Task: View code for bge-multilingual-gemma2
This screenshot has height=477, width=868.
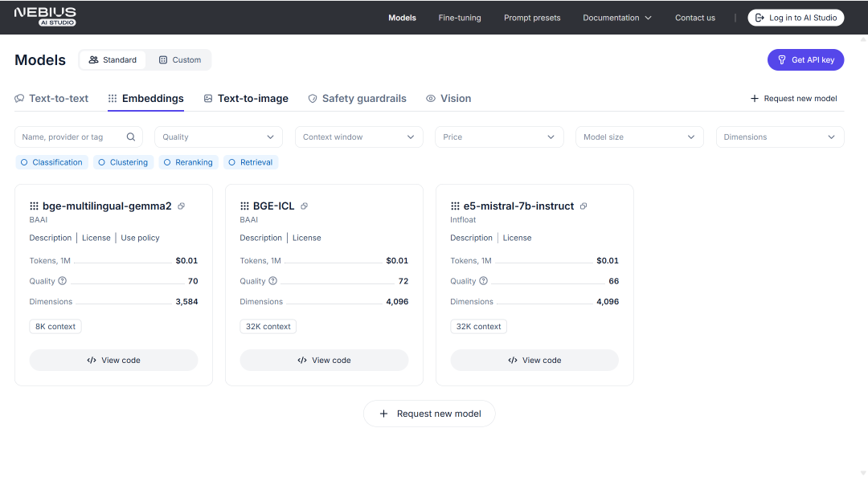Action: (113, 361)
